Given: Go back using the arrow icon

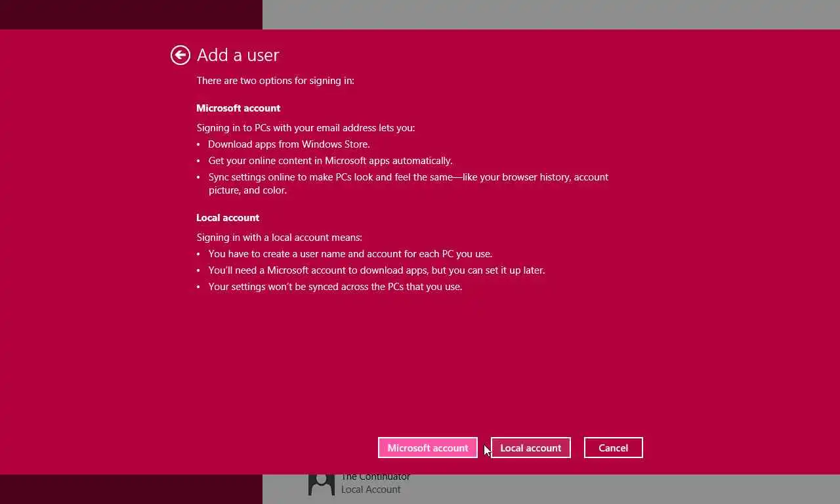Looking at the screenshot, I should [x=180, y=55].
